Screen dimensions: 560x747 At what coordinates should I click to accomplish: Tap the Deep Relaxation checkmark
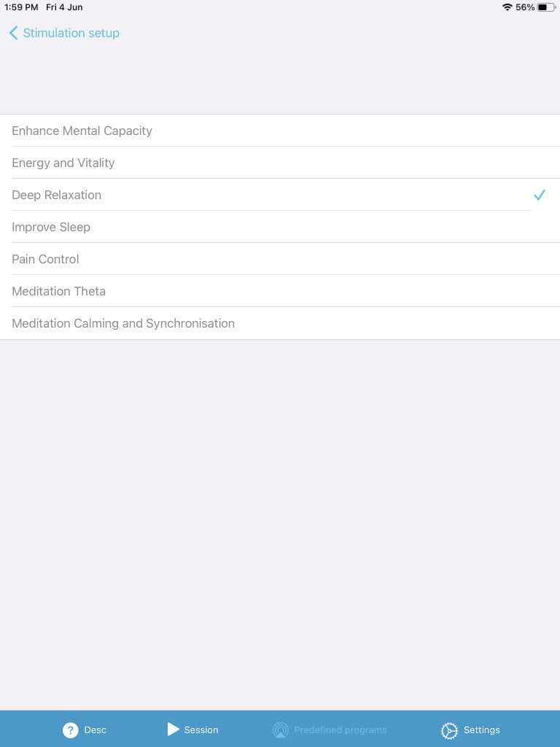540,195
